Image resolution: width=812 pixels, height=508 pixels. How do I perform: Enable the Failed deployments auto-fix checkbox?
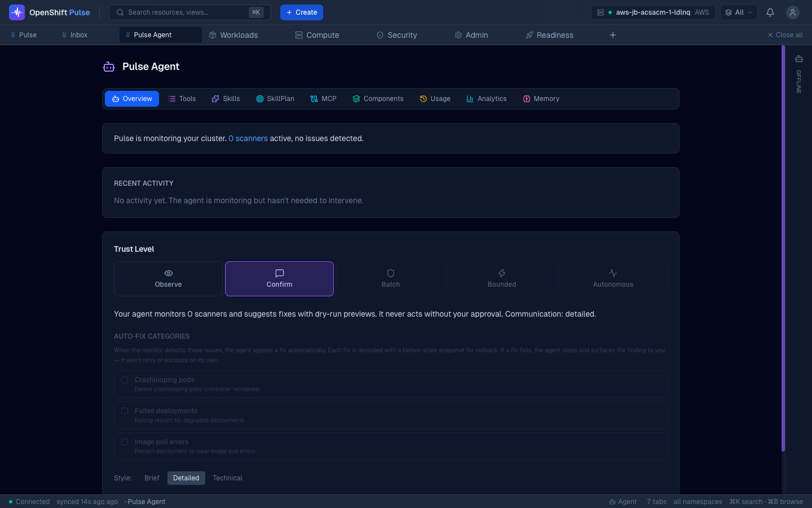pyautogui.click(x=125, y=411)
